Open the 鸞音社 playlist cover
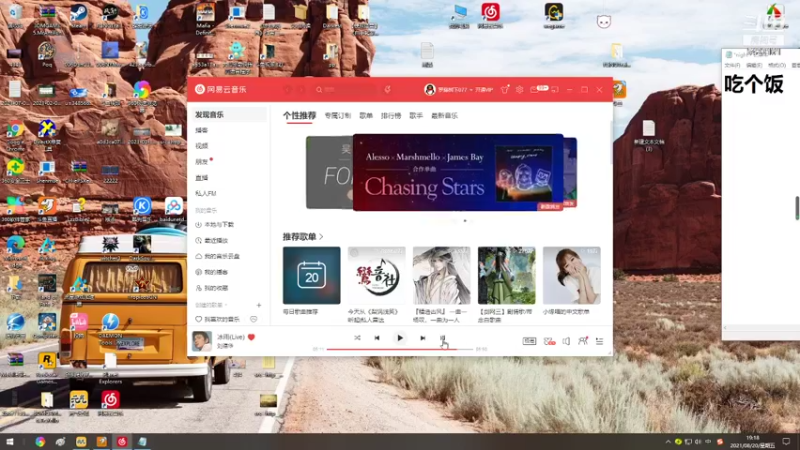 click(377, 276)
